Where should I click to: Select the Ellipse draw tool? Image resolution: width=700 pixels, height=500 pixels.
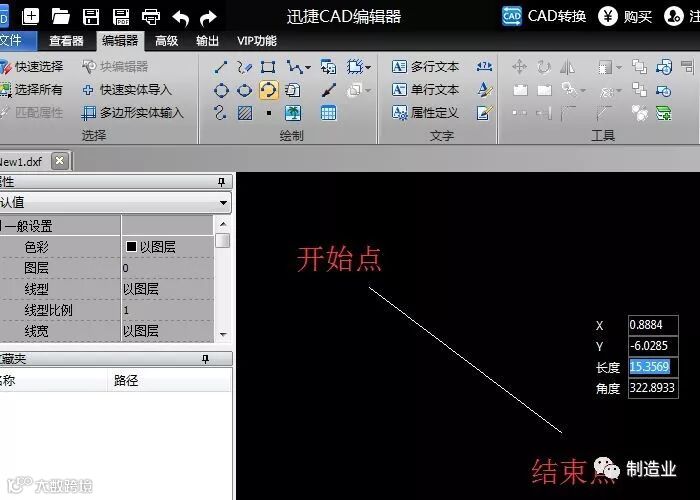coord(244,90)
